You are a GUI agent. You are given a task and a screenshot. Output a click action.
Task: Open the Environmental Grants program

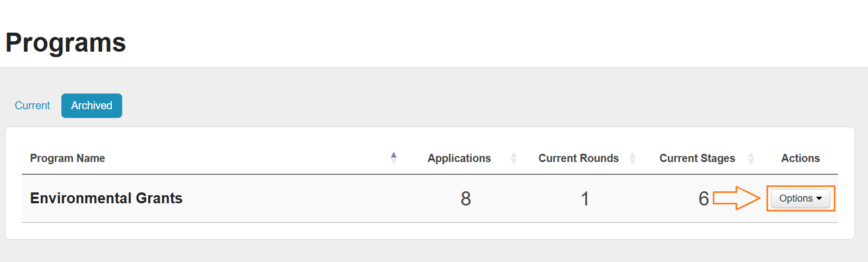pos(106,198)
